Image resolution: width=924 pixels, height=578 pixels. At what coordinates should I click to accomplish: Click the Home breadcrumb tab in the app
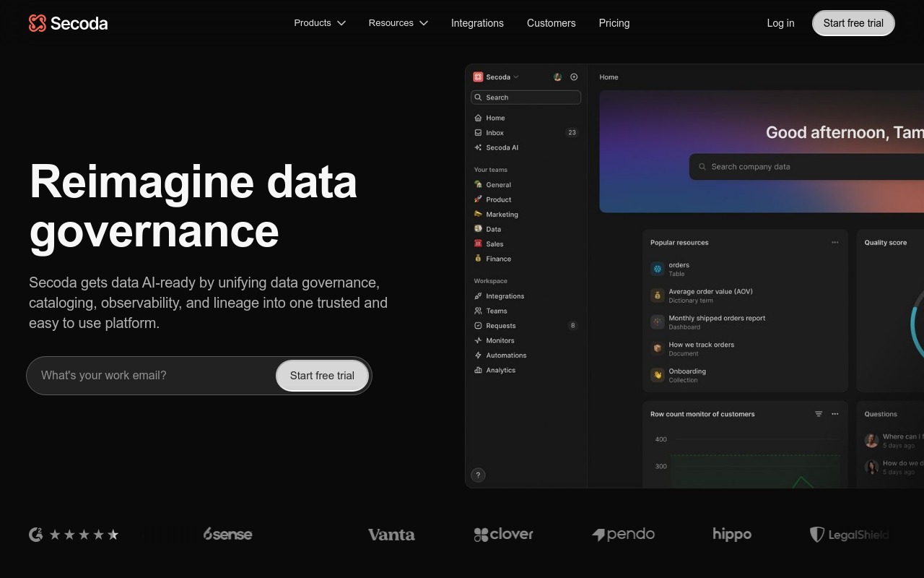[x=609, y=77]
